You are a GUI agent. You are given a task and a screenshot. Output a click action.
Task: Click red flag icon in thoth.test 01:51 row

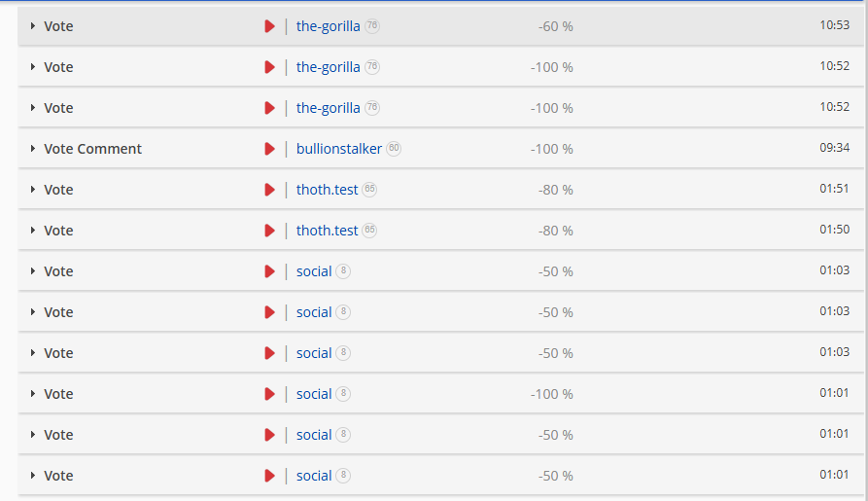269,190
